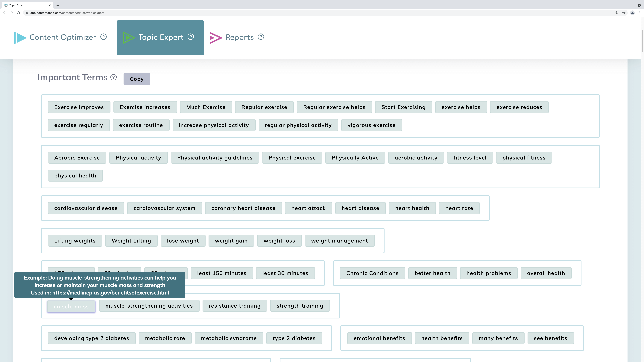The image size is (644, 362).
Task: Click the 'fitness level' term chip
Action: coord(470,158)
